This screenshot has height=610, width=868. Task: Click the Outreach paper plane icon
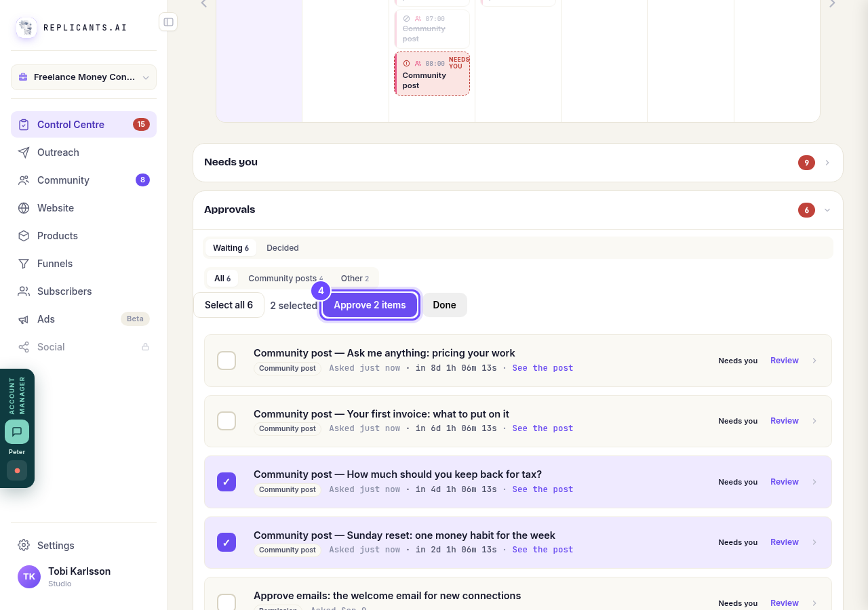24,152
